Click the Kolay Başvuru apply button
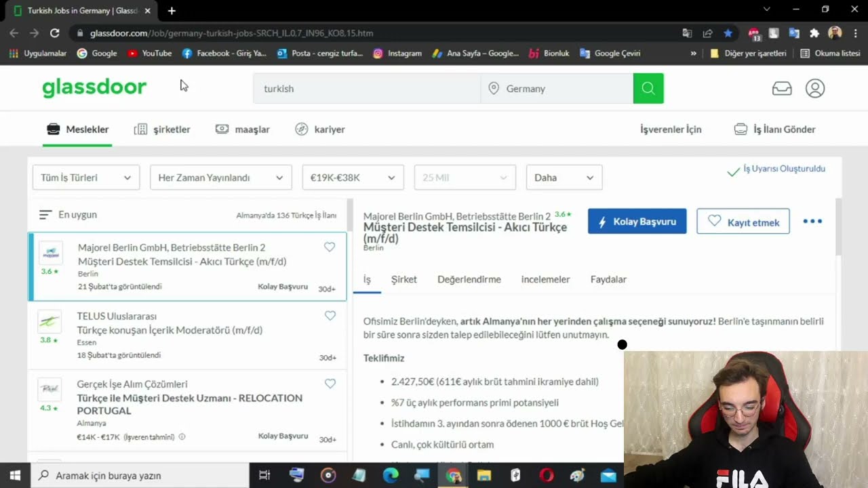 coord(637,222)
